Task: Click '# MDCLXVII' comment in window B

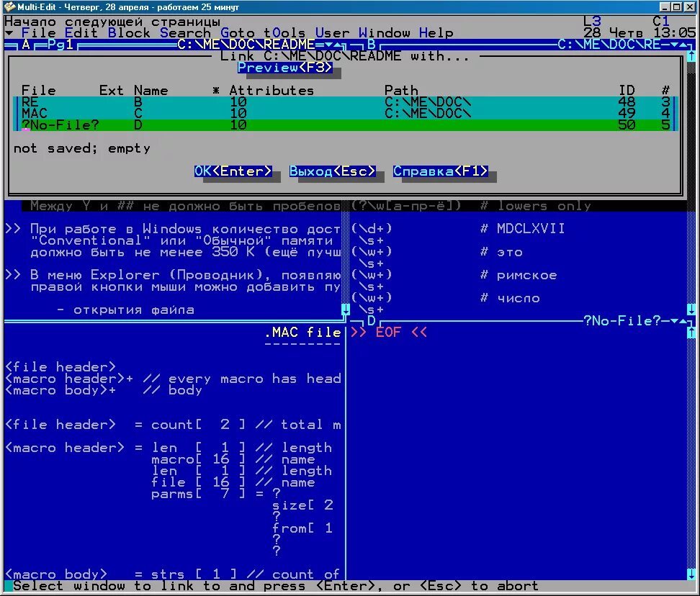Action: pyautogui.click(x=523, y=229)
